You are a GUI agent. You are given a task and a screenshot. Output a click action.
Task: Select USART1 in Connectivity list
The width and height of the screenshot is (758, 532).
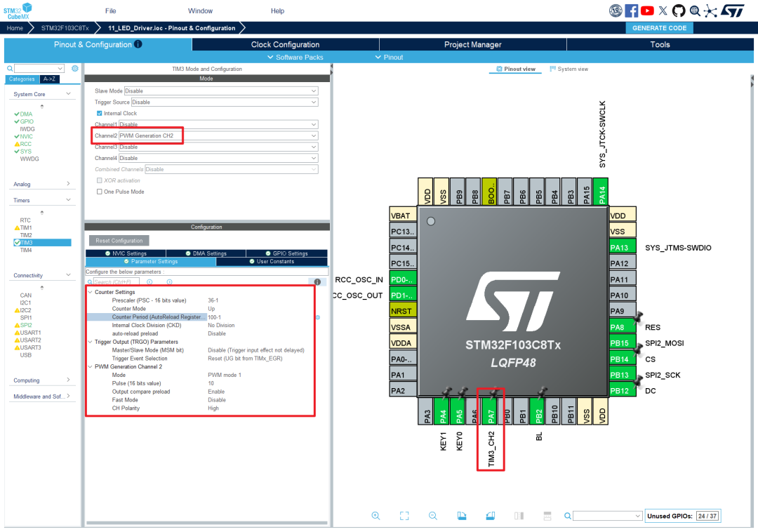coord(30,333)
